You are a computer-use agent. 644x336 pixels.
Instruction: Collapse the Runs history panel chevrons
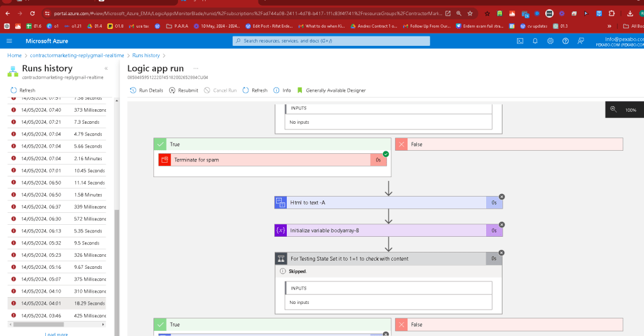pos(106,68)
